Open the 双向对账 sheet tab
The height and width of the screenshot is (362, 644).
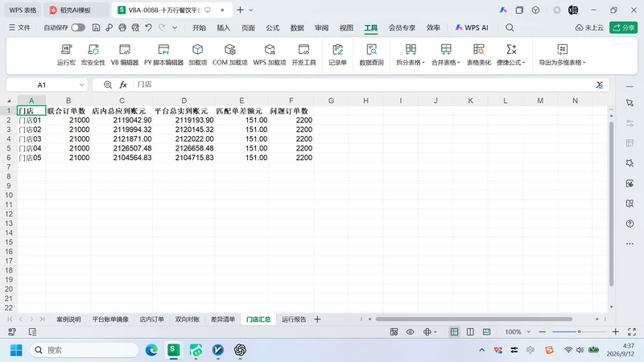pos(188,319)
